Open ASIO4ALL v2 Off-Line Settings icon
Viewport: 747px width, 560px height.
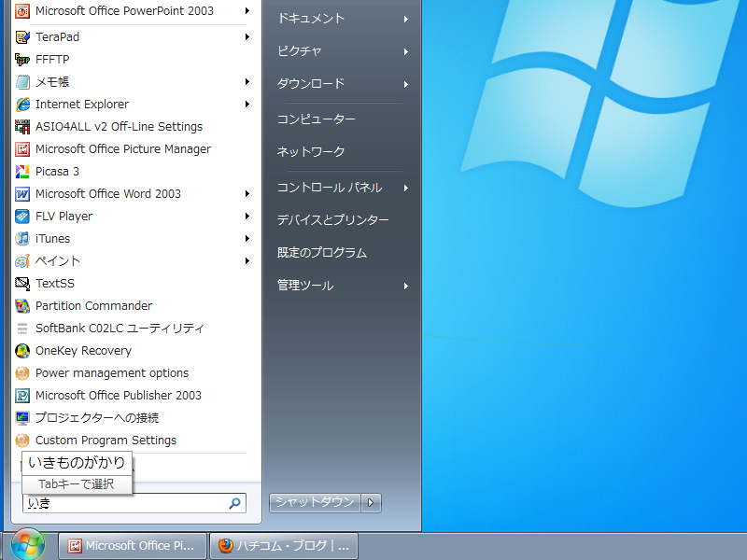tap(21, 126)
